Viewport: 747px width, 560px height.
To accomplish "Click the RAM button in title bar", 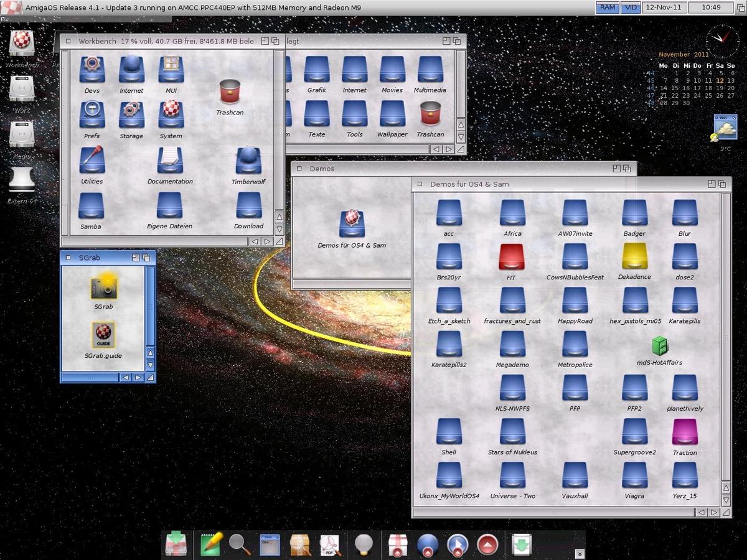I will 607,7.
